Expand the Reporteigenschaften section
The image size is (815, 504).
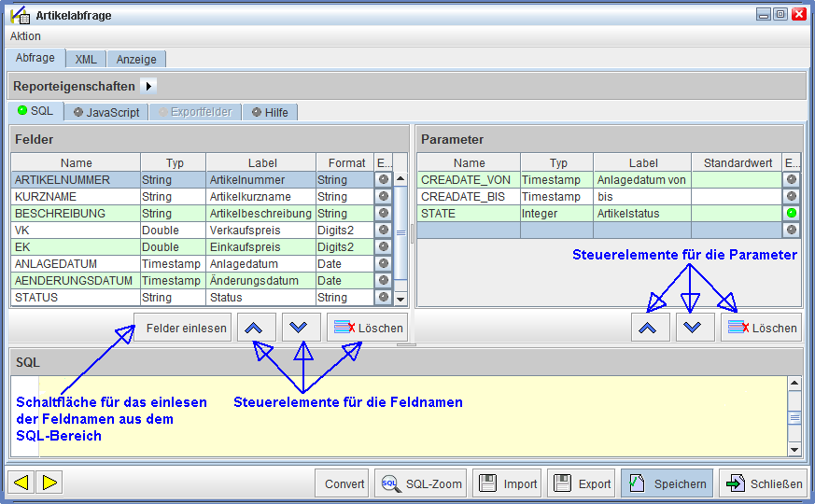click(x=148, y=86)
